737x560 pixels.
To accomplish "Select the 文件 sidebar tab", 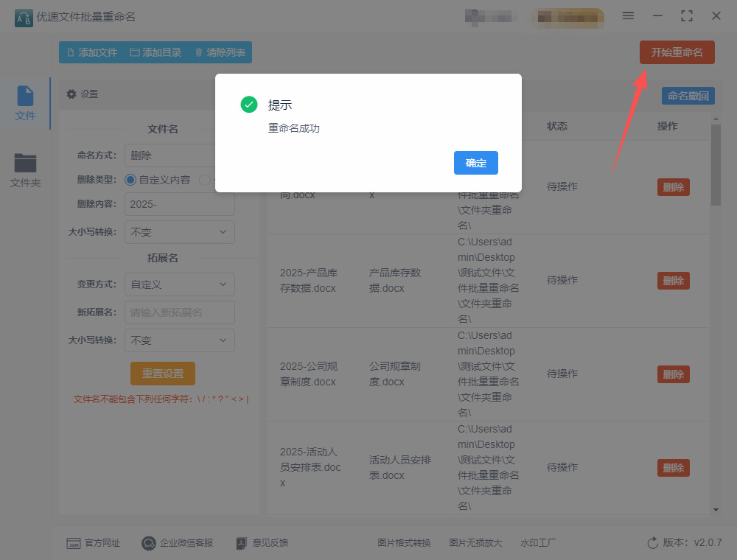I will (25, 103).
